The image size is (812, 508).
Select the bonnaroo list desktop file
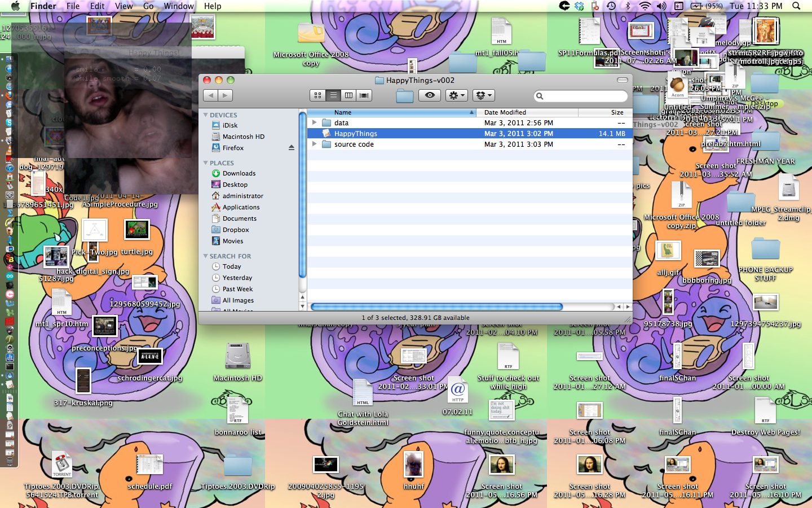pyautogui.click(x=237, y=411)
